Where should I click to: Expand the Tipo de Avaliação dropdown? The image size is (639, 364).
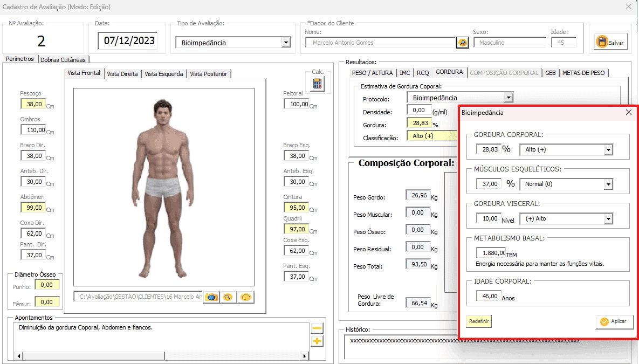pyautogui.click(x=286, y=43)
